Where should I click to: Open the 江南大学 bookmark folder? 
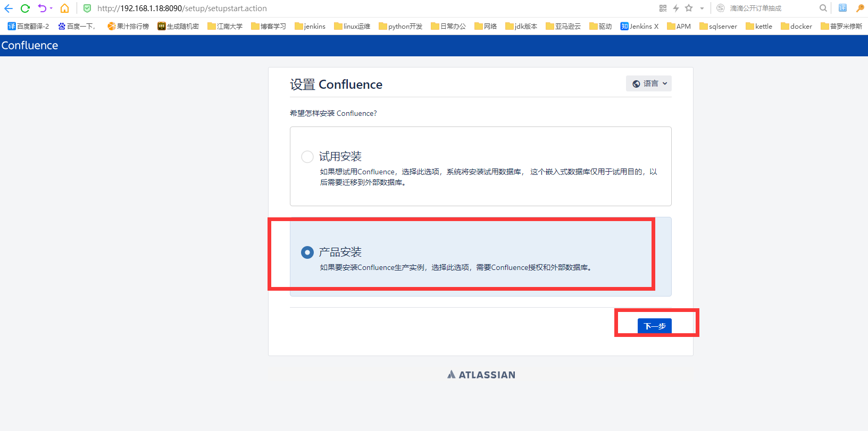click(x=225, y=26)
